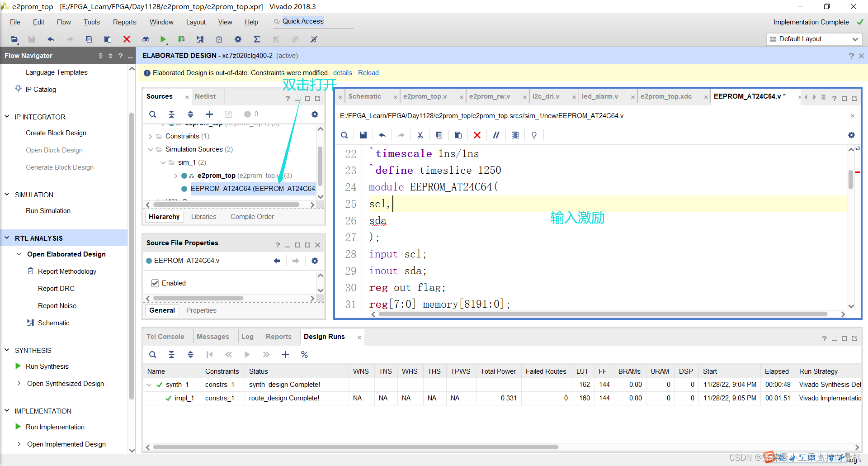
Task: Create a new run with plus icon
Action: [x=285, y=355]
